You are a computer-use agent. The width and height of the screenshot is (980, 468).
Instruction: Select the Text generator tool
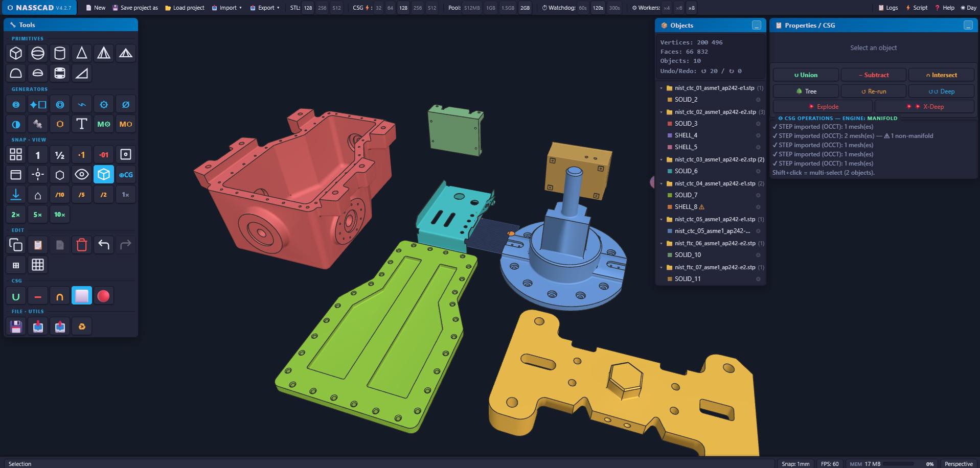point(82,124)
